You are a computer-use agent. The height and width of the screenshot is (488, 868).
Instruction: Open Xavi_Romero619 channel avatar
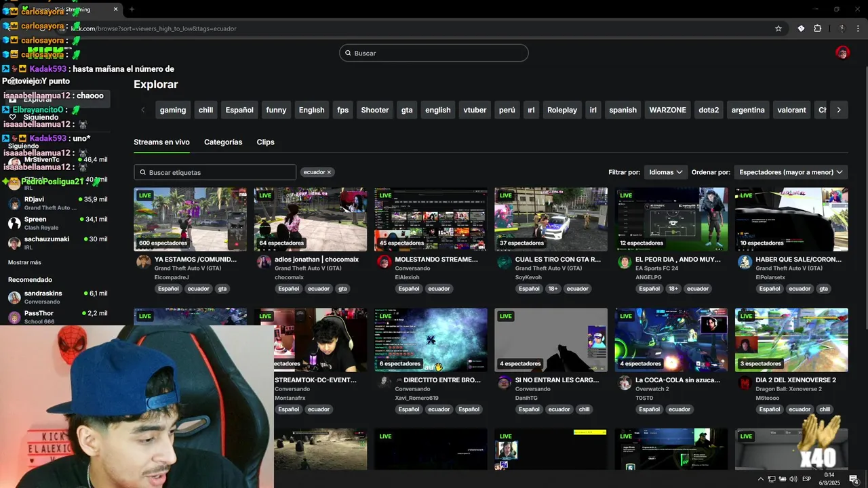coord(384,383)
